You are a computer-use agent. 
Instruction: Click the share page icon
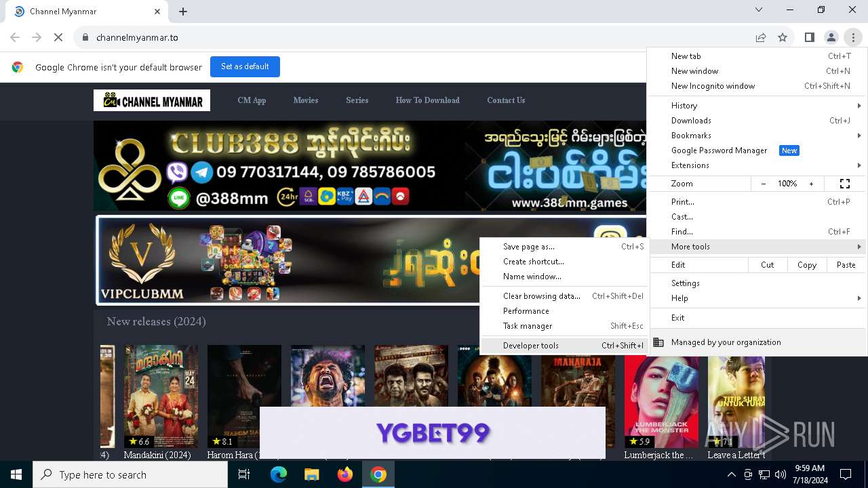click(761, 37)
